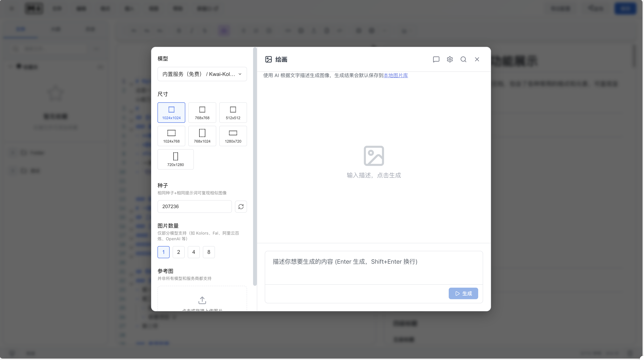
Task: Open the model dropdown Kwai-Kolors
Action: tap(202, 74)
